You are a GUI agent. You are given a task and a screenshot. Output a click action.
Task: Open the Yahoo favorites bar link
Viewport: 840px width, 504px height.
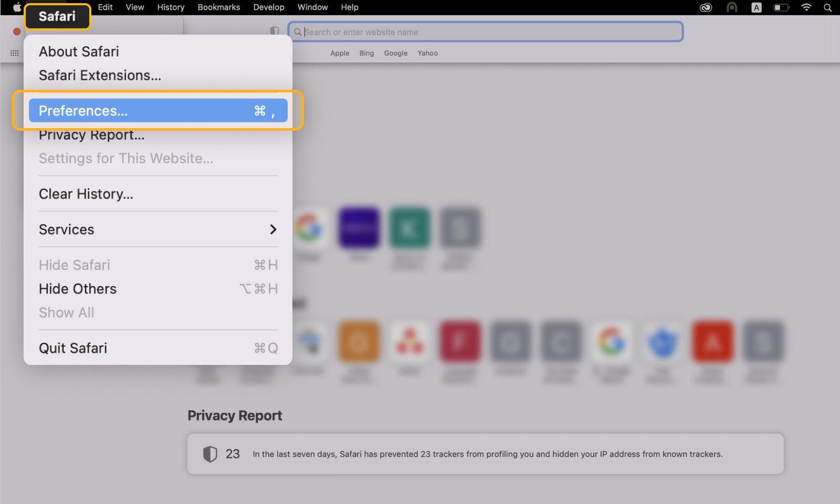tap(427, 53)
